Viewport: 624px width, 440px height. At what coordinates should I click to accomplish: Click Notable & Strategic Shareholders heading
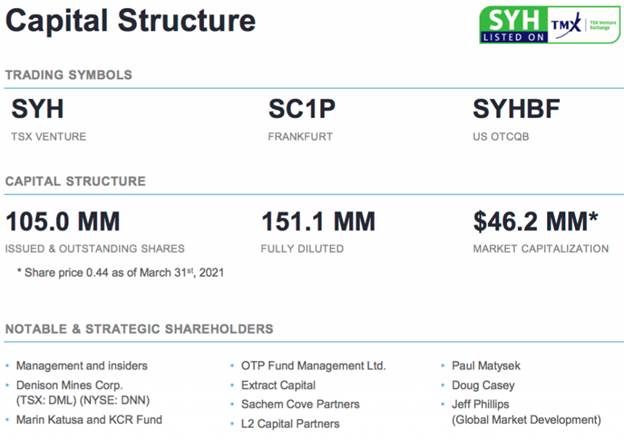click(139, 329)
